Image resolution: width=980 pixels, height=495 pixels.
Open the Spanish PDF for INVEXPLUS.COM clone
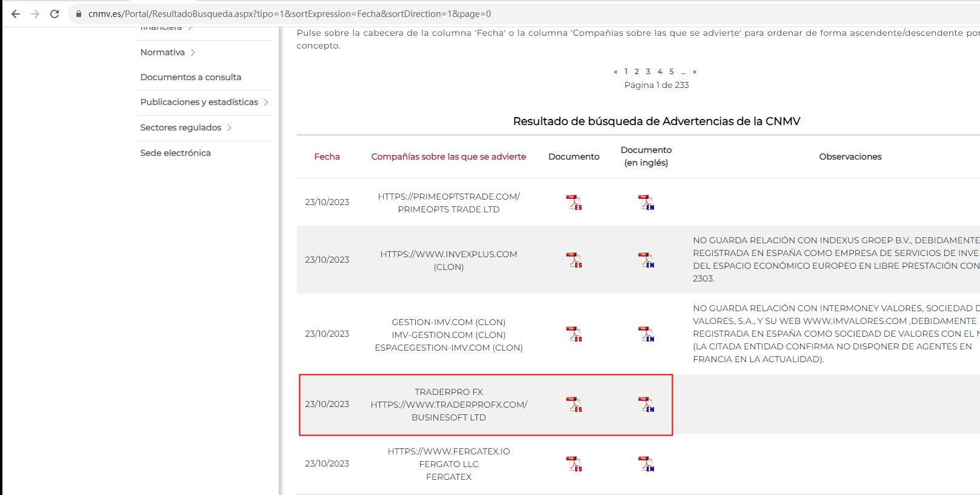574,260
